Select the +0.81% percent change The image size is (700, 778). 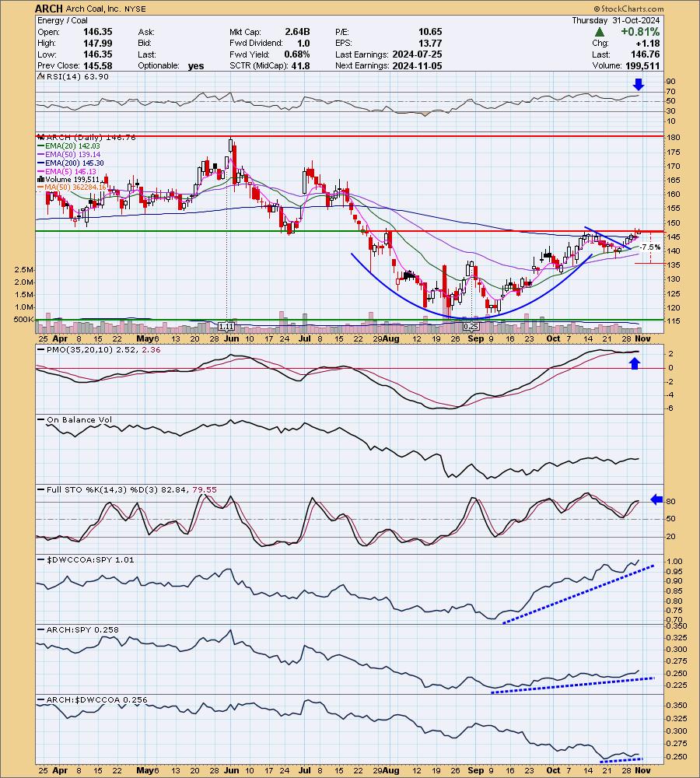coord(640,32)
